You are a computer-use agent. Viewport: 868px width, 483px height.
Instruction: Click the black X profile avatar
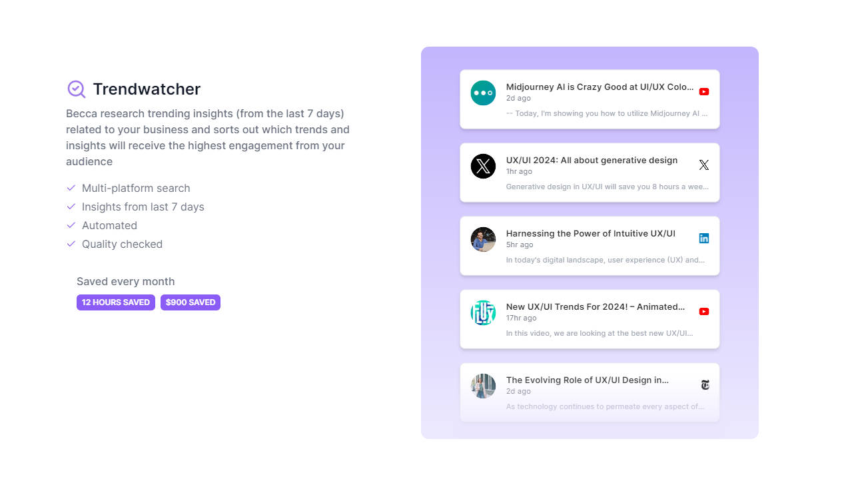click(x=483, y=166)
